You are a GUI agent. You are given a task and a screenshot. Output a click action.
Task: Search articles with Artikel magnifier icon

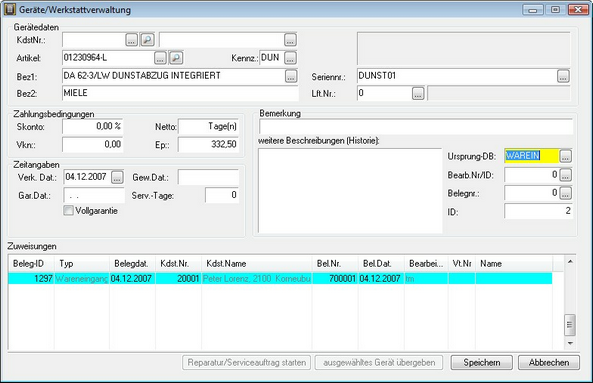pyautogui.click(x=176, y=58)
